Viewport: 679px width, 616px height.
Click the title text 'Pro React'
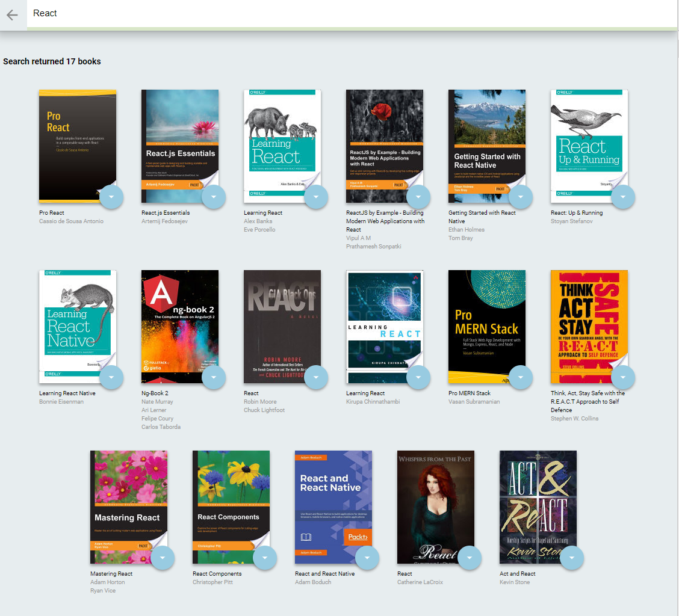pos(52,212)
